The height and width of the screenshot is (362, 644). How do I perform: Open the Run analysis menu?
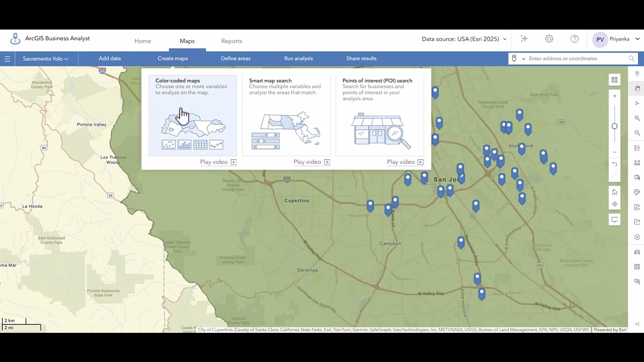[298, 58]
